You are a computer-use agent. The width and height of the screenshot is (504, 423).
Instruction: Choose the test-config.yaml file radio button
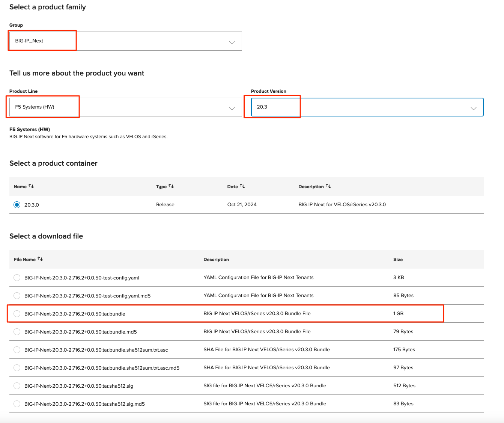pyautogui.click(x=17, y=278)
